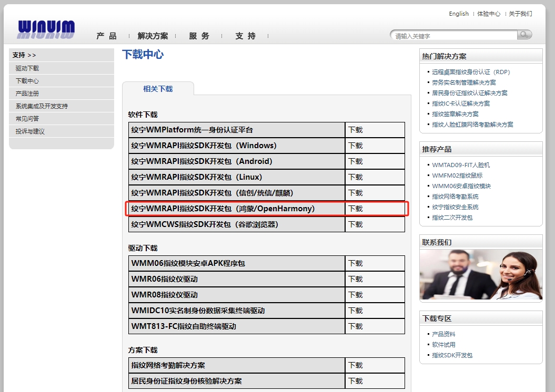Click 下载 for WMT813-FC指纹自助终端驱动
555x392 pixels.
coord(356,326)
